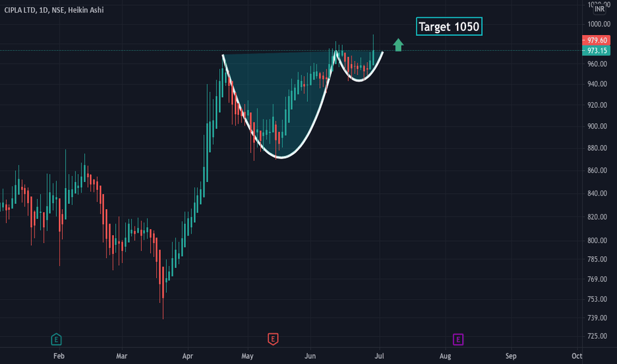Click the Oct label on time axis
The height and width of the screenshot is (364, 617).
(577, 356)
